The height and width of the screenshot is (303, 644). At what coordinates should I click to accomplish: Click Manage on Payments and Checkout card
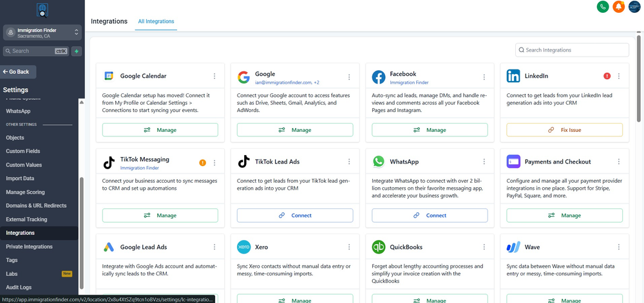[564, 216]
